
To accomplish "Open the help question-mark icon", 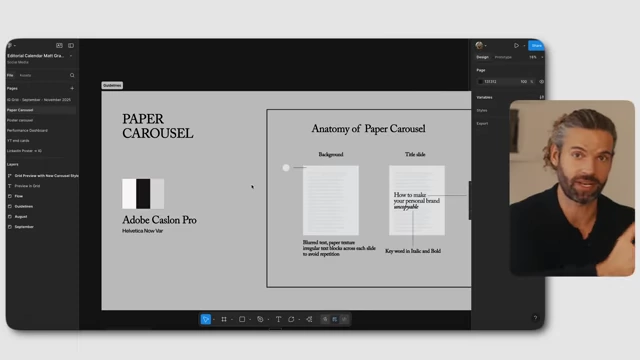I will (535, 318).
